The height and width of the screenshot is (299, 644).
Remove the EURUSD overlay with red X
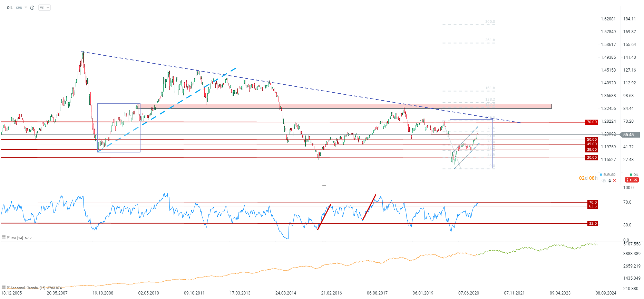614,180
